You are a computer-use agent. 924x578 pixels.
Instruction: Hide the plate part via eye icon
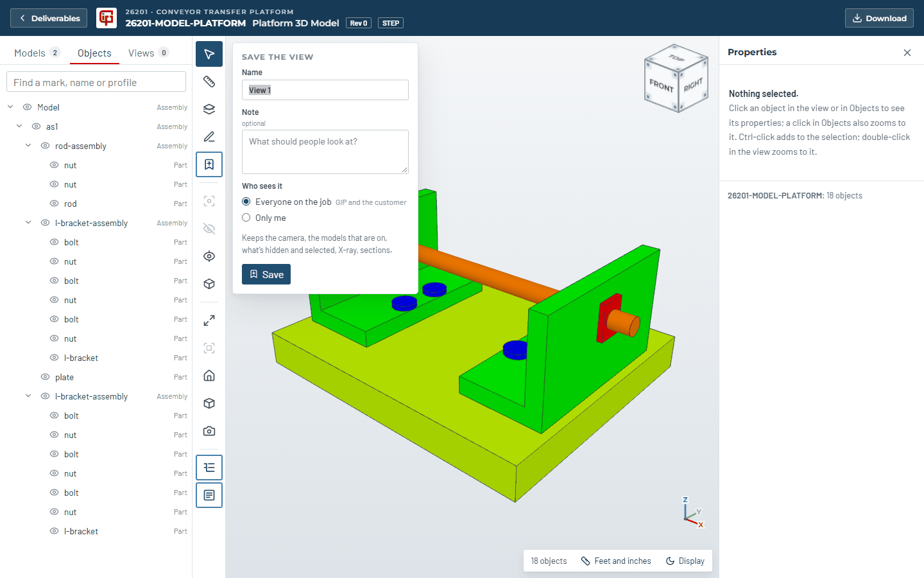coord(46,377)
